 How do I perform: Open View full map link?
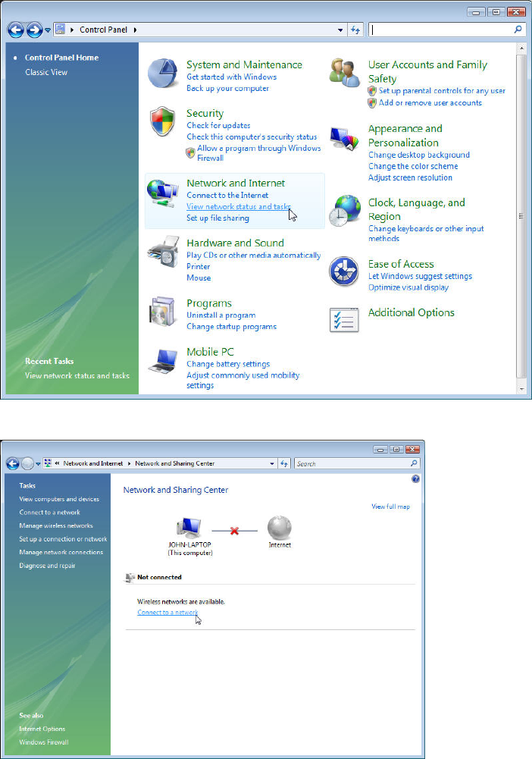pyautogui.click(x=391, y=507)
